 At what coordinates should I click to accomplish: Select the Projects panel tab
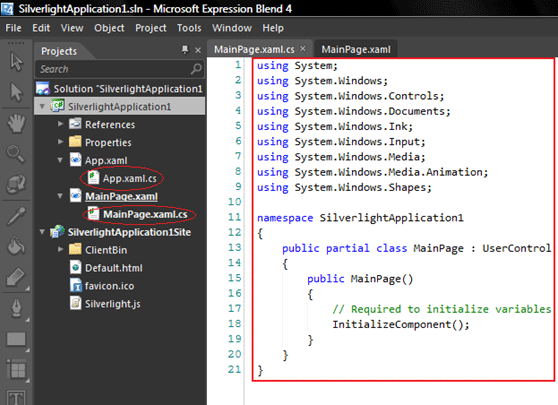(59, 51)
